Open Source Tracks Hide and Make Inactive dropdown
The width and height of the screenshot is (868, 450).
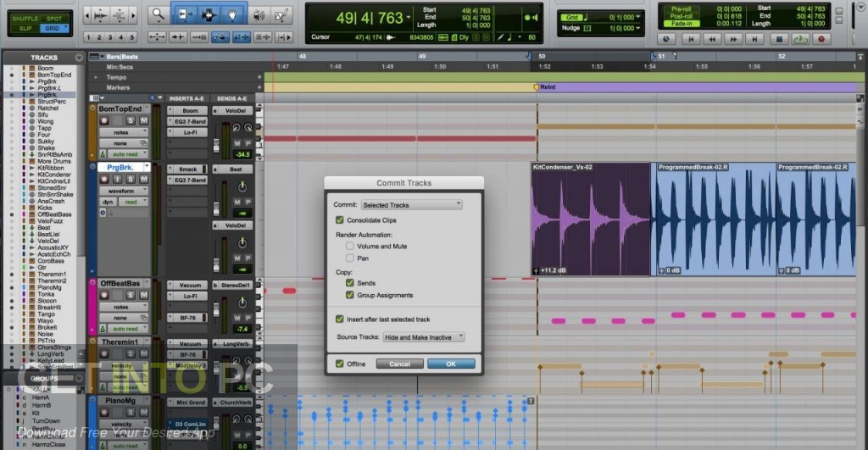pos(424,337)
